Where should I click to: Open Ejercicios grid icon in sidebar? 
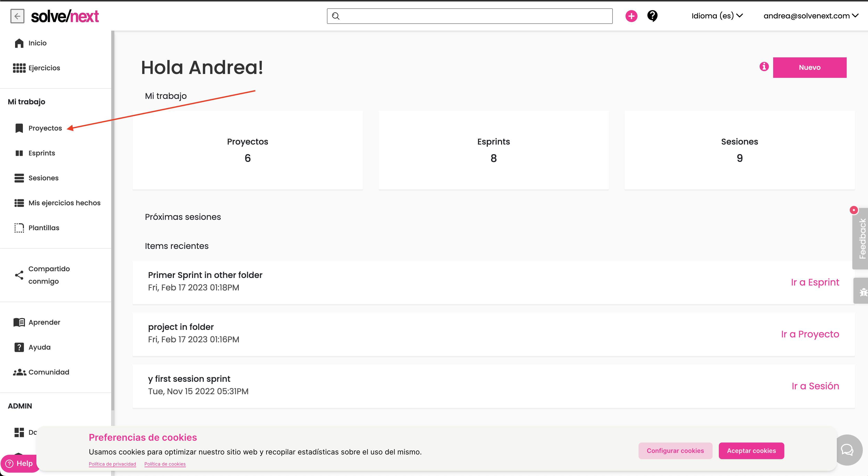point(19,68)
